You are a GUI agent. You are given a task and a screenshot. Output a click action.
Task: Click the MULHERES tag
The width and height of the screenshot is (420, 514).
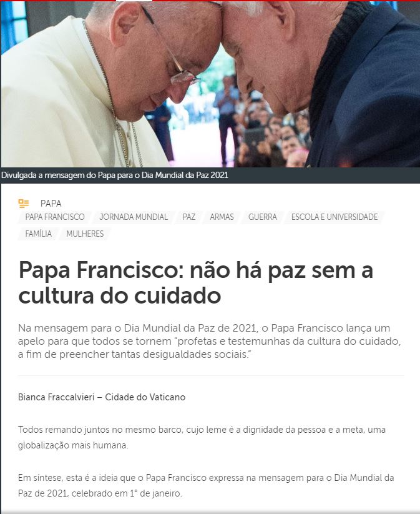click(x=85, y=234)
